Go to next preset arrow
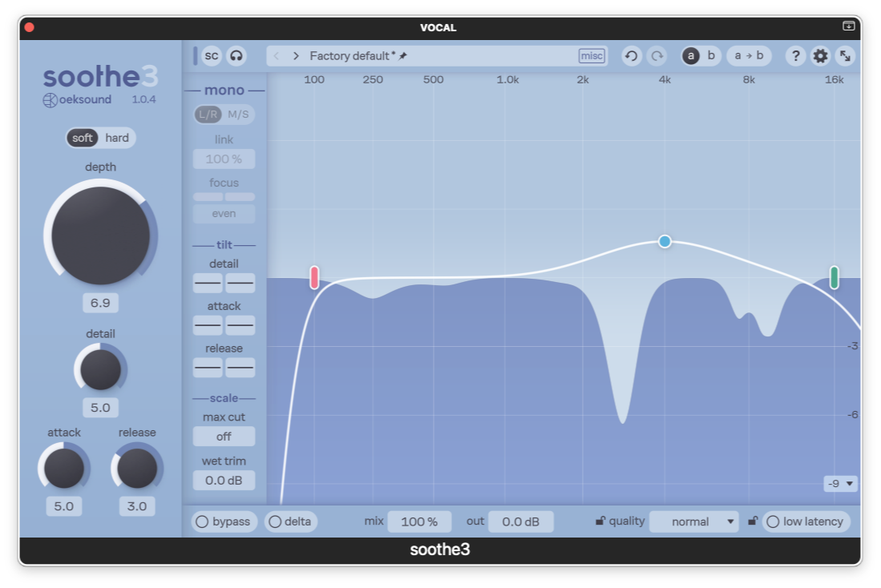Viewport: 881px width, 588px height. 296,55
